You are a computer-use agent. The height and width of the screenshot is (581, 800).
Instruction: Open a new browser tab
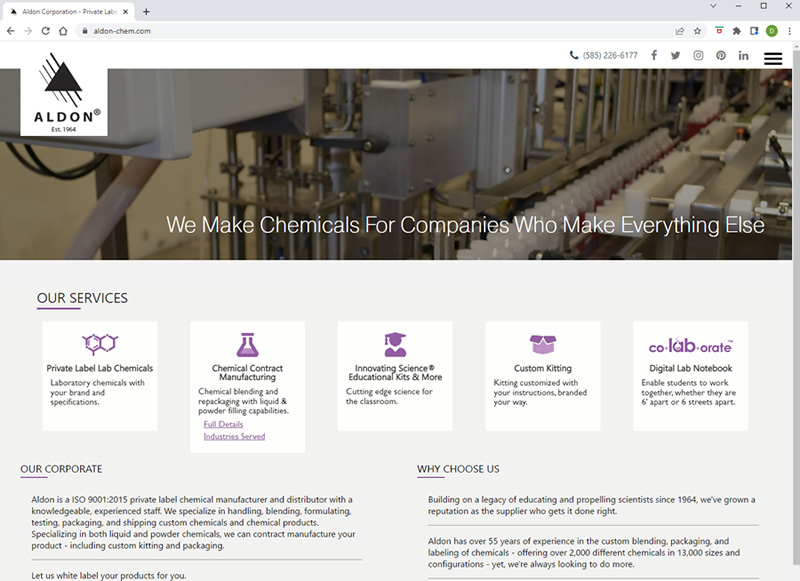[x=146, y=11]
